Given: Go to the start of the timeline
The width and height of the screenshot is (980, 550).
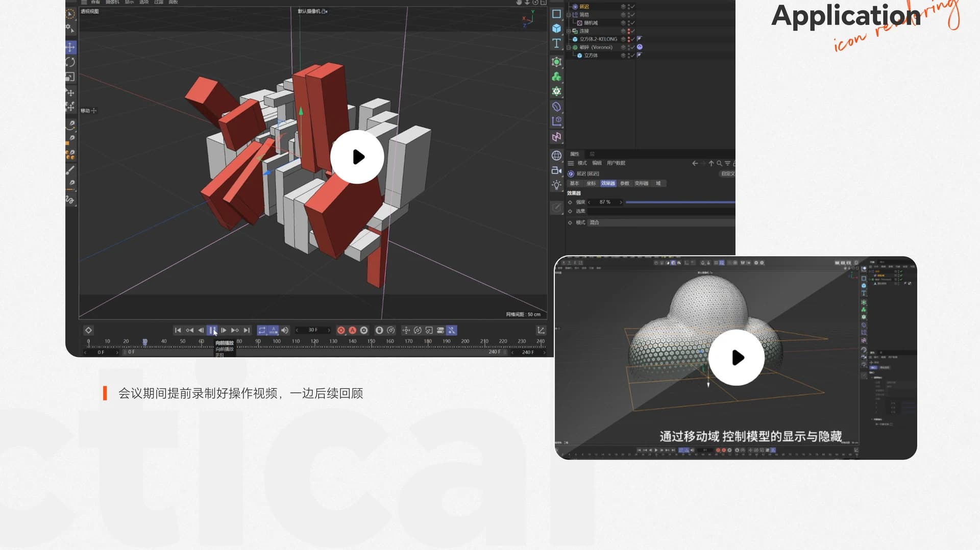Looking at the screenshot, I should [x=178, y=331].
